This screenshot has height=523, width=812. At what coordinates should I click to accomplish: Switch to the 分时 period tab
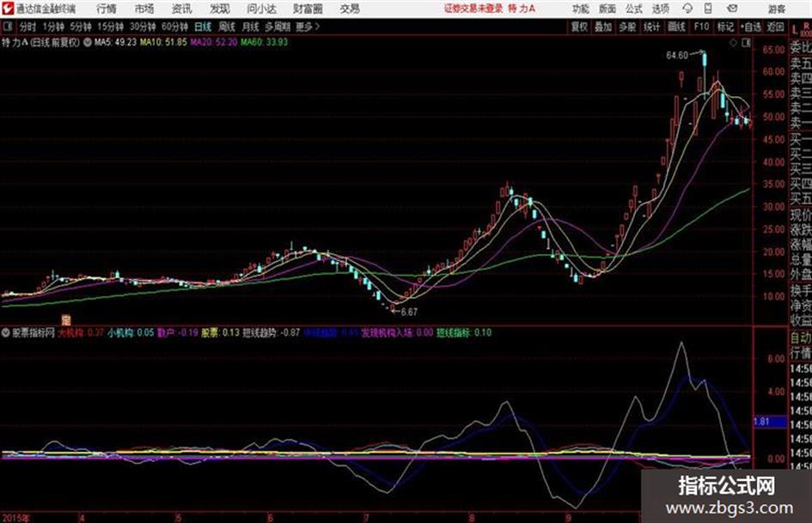28,27
